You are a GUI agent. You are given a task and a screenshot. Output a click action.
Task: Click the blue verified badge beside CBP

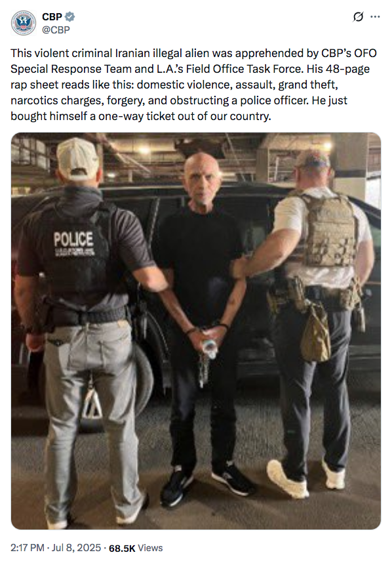[x=69, y=17]
